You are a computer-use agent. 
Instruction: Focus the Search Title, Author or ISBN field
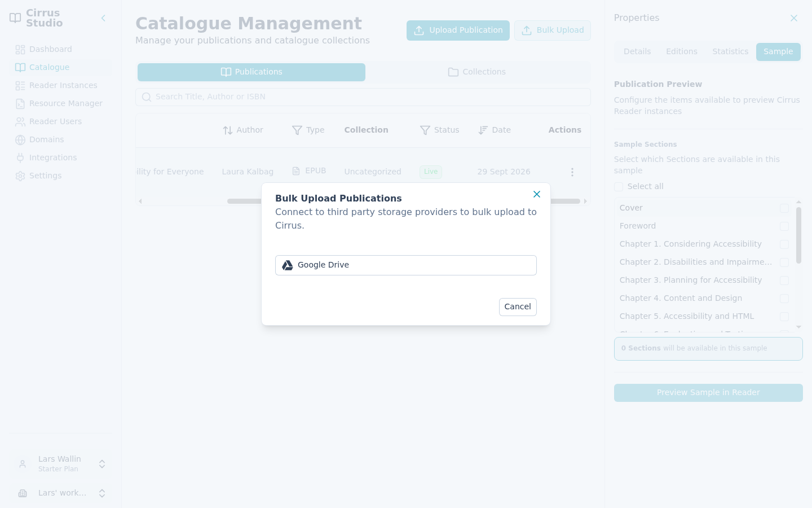click(363, 97)
